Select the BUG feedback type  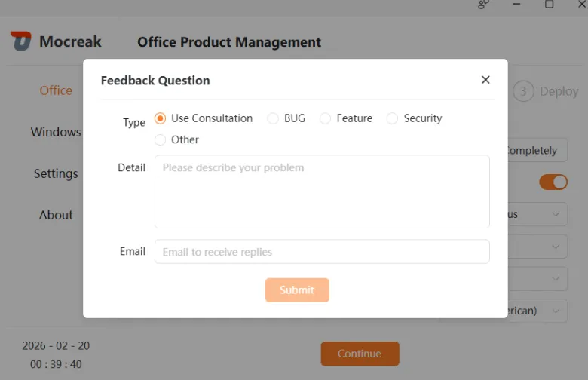pyautogui.click(x=273, y=118)
